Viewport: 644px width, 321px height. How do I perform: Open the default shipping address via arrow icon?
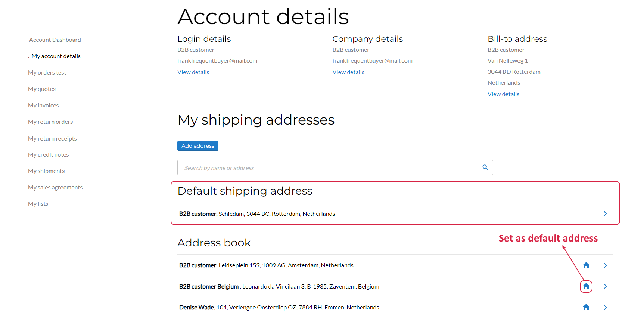605,214
